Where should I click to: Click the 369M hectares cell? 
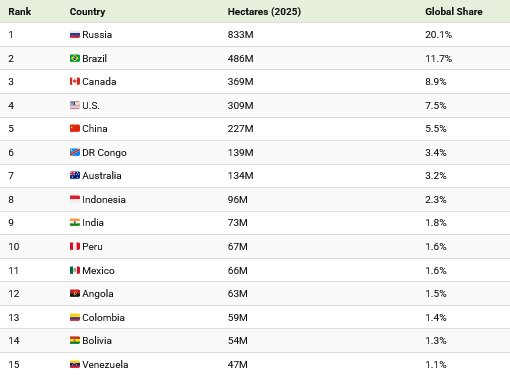241,82
